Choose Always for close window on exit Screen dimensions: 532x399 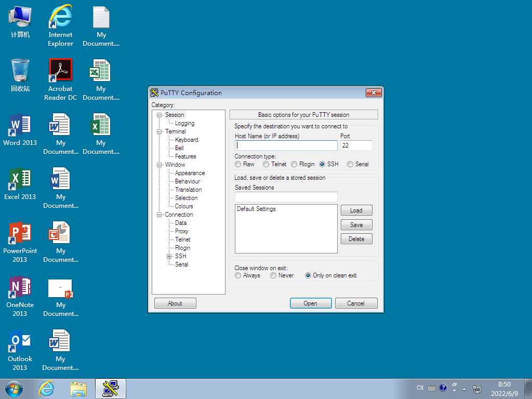pos(238,275)
